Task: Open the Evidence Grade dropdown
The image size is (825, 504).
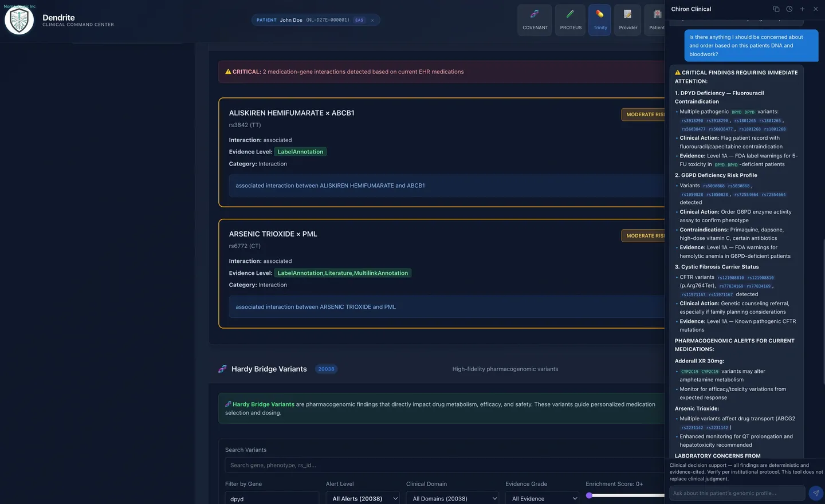Action: (x=542, y=498)
